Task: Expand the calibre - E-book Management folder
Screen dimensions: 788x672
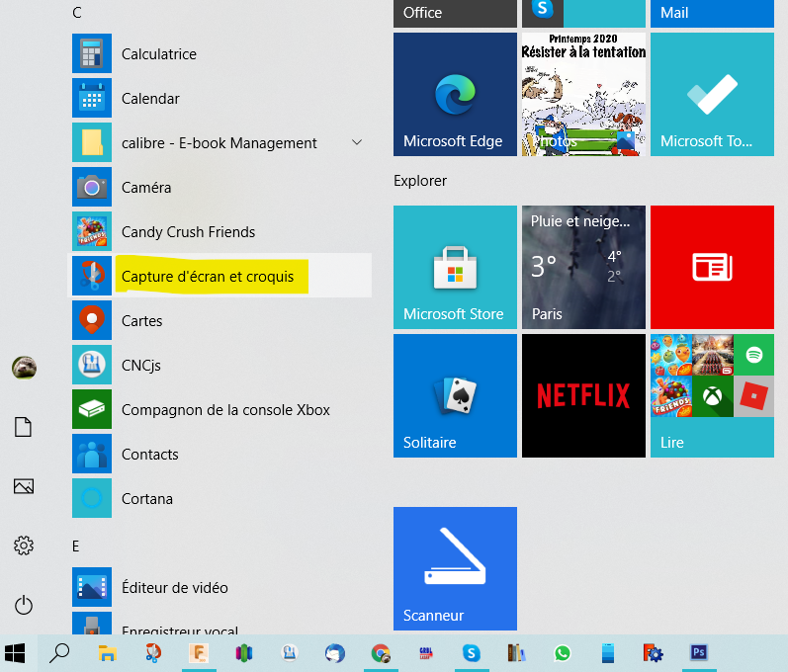Action: point(356,142)
